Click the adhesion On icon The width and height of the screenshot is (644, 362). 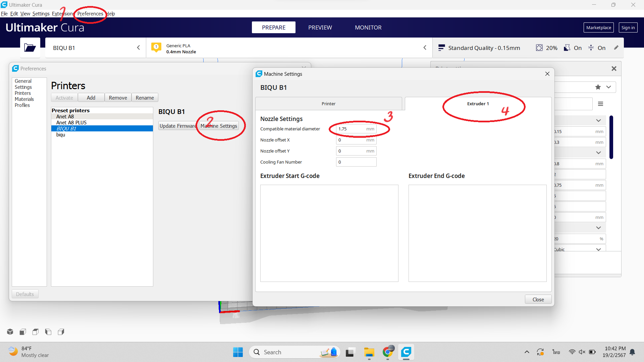[x=591, y=48]
